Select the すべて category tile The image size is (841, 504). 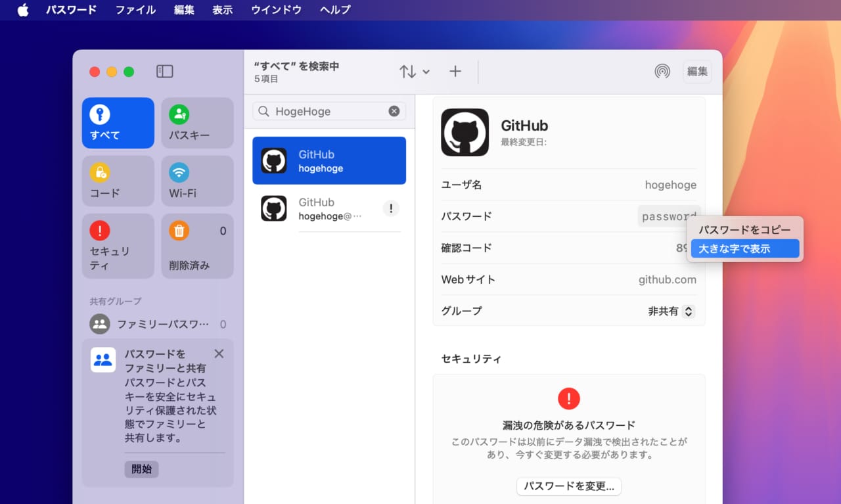coord(118,123)
